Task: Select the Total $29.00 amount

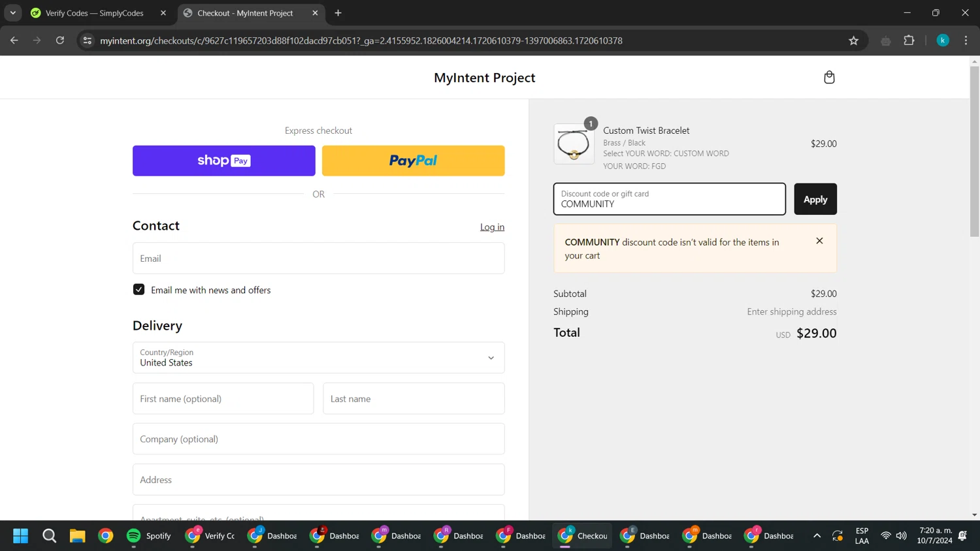Action: (817, 333)
